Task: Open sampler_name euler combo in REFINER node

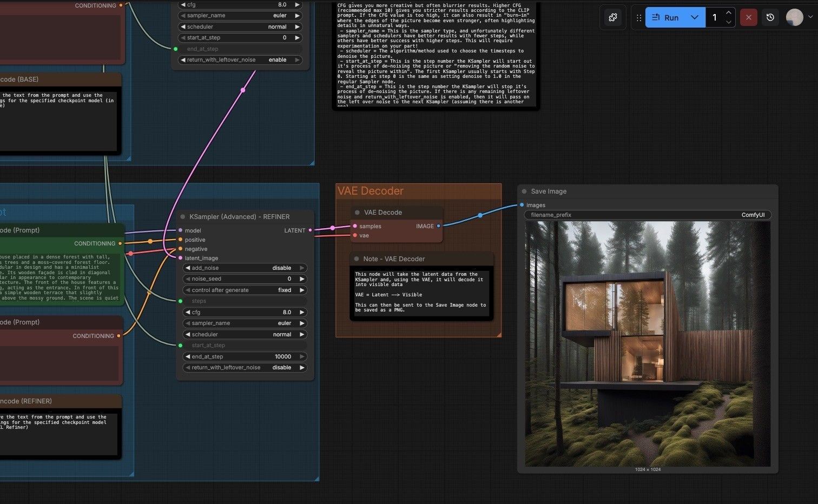Action: point(245,323)
